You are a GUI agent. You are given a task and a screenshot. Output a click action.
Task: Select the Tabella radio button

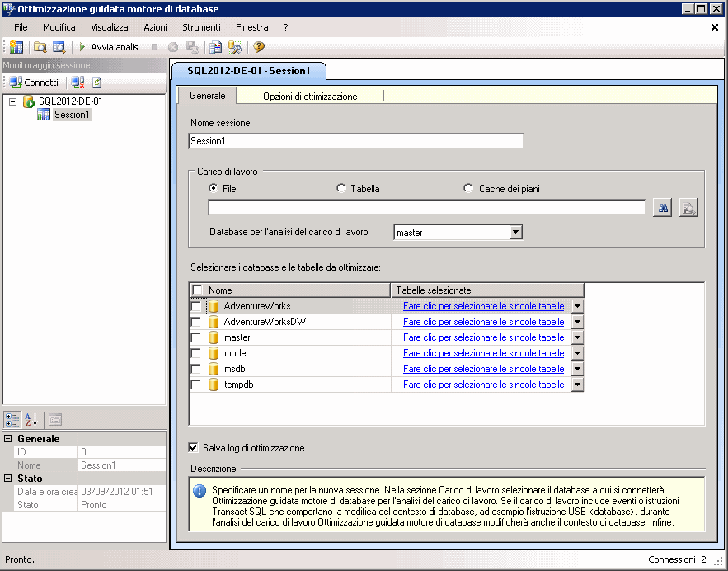click(341, 188)
